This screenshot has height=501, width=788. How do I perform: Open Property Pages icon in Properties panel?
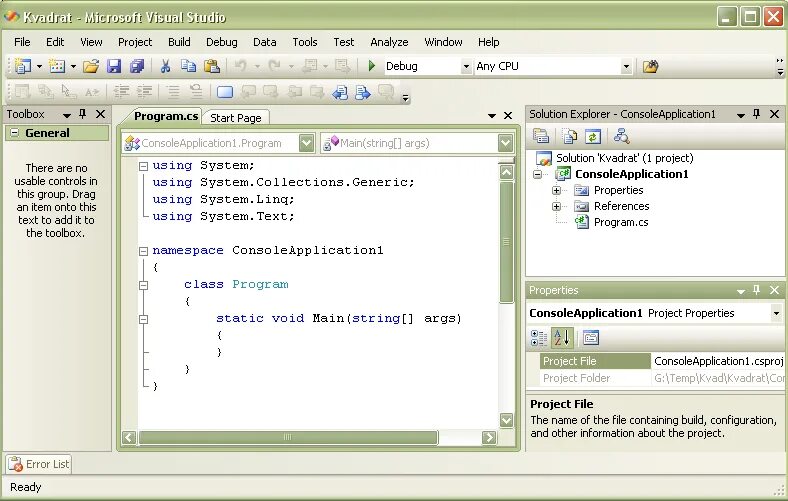591,338
